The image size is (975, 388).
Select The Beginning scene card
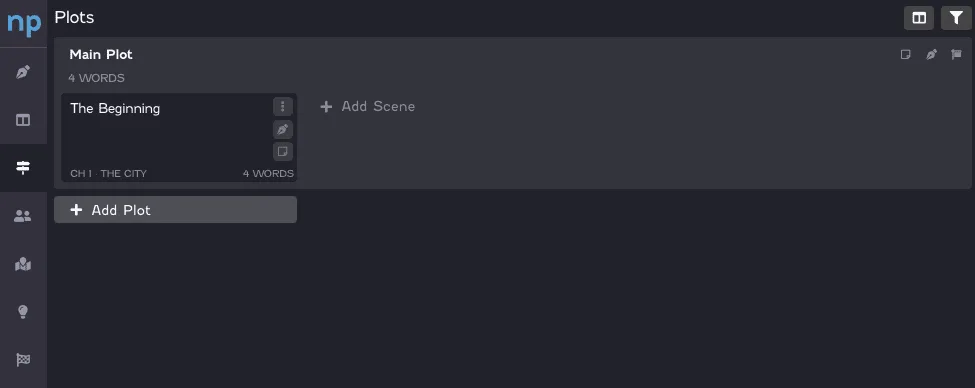click(179, 137)
